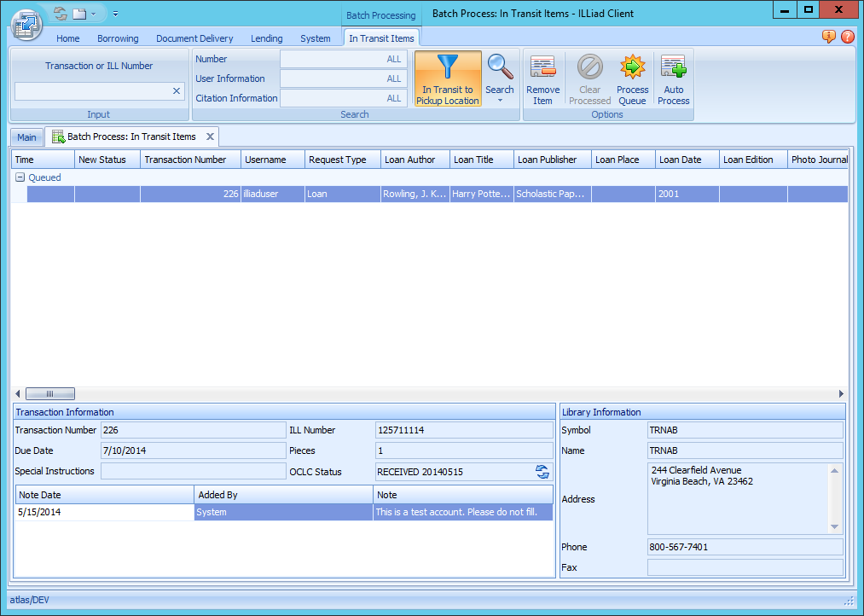Click ALL beside Citation Information

coord(393,98)
